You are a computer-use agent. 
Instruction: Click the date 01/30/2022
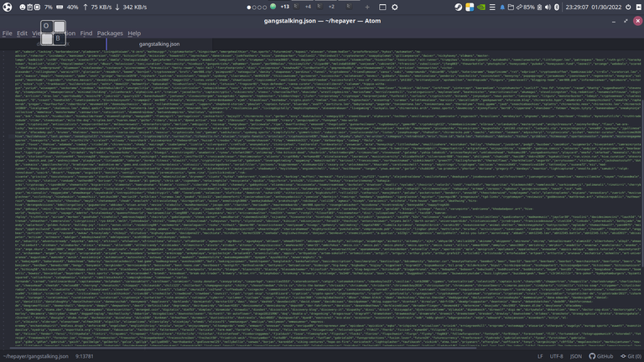click(606, 7)
